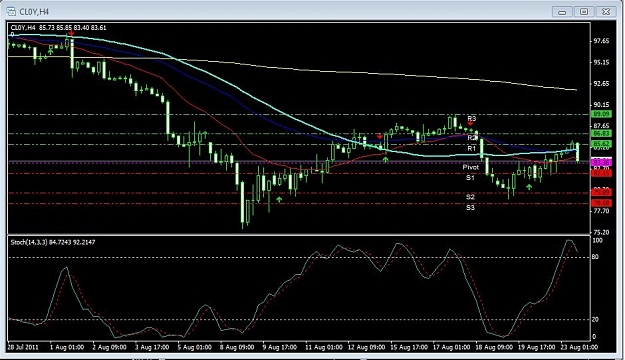This screenshot has height=360, width=625.
Task: Click the 90.15 price axis value
Action: click(x=601, y=104)
